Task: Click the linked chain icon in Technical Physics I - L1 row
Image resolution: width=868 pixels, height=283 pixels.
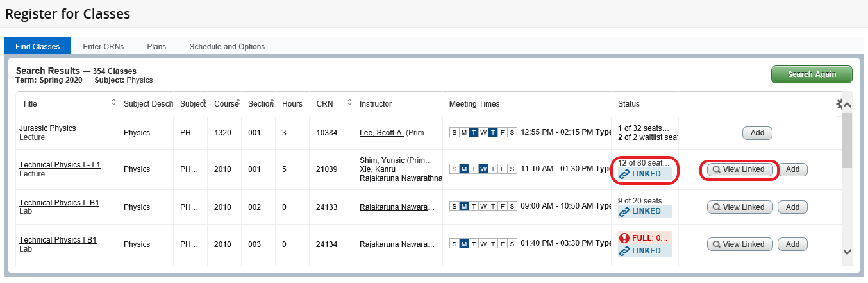Action: 624,174
